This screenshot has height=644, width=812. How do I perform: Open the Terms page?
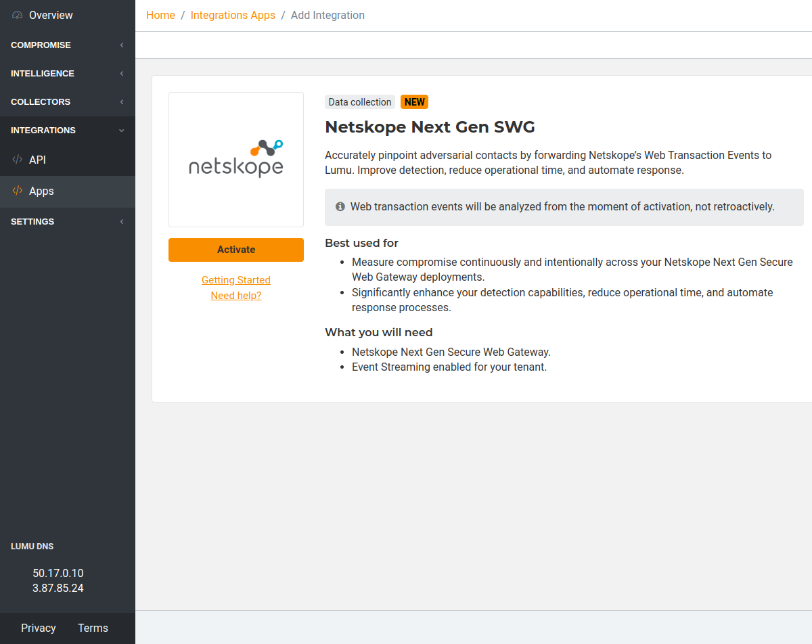[x=92, y=628]
